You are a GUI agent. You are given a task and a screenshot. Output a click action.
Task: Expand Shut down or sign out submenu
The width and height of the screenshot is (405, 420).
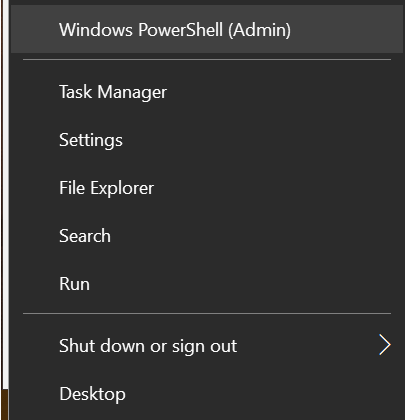(x=207, y=346)
